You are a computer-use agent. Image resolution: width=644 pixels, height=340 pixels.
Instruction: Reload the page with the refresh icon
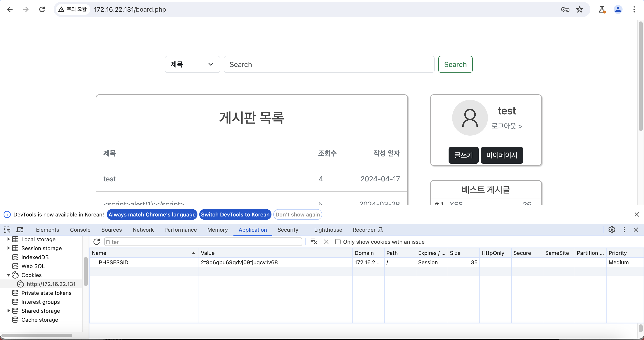click(42, 9)
